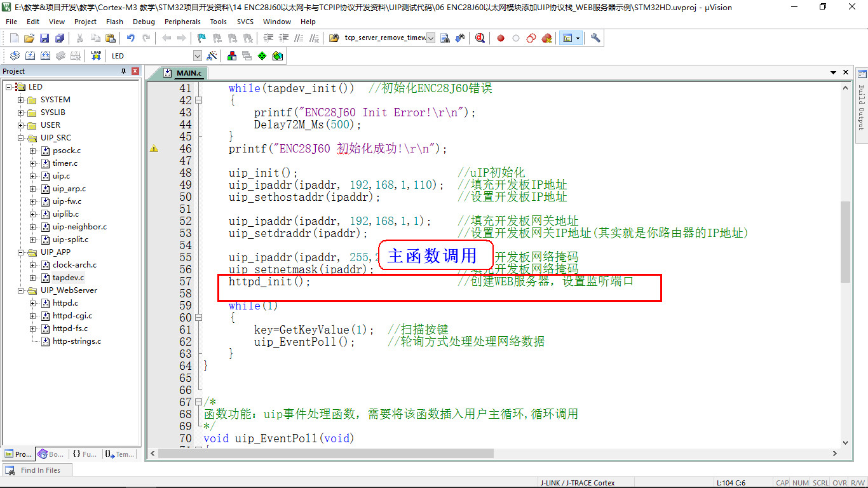Open the Pack Installer icon
This screenshot has width=868, height=488.
click(278, 56)
